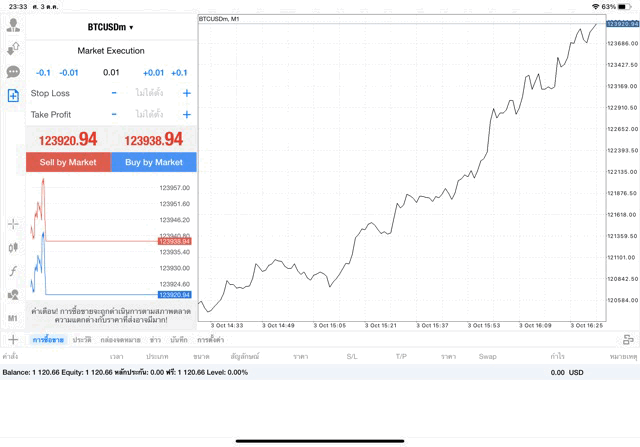
Task: Enable the crosshair cursor tool
Action: click(x=13, y=224)
